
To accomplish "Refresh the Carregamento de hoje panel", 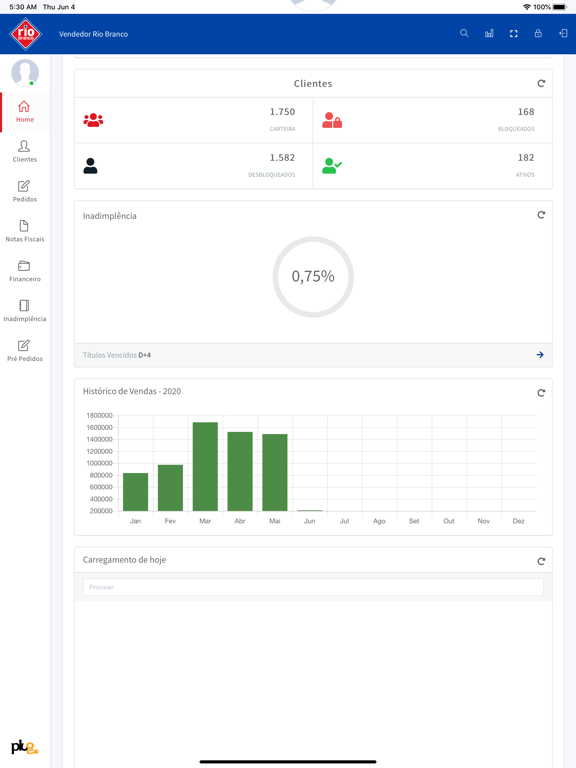I will tap(541, 561).
